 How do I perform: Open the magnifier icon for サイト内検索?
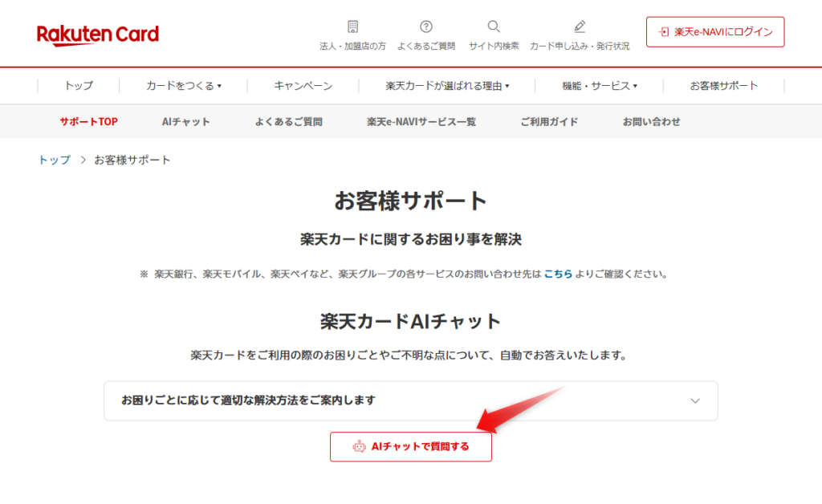pyautogui.click(x=494, y=26)
